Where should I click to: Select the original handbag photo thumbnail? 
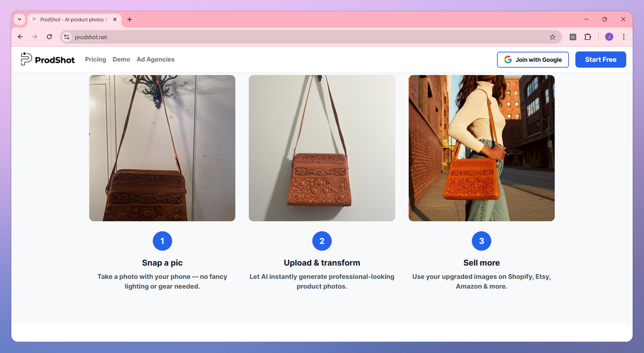click(x=162, y=148)
